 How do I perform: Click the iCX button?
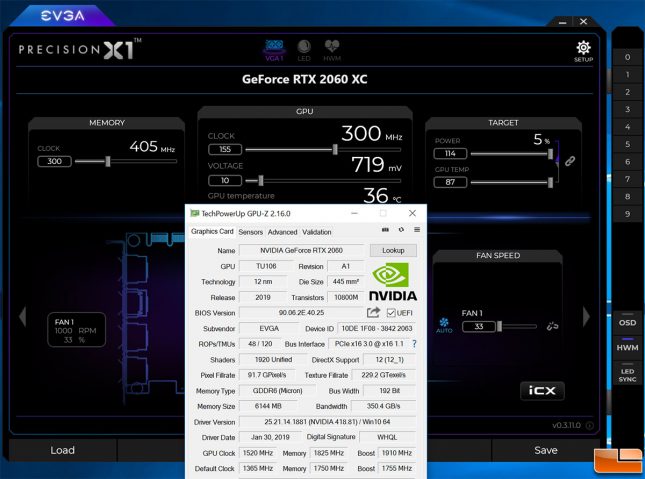tap(542, 391)
